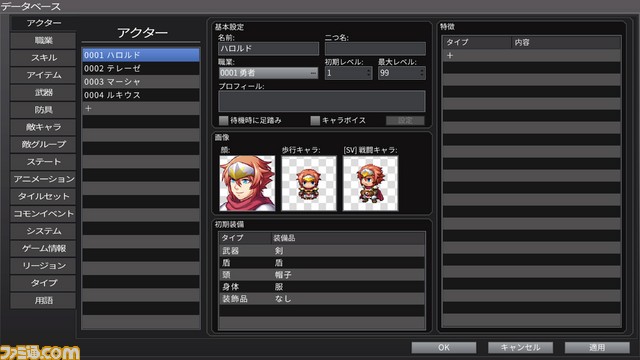Select actor 0004 ルキウス

[x=141, y=95]
